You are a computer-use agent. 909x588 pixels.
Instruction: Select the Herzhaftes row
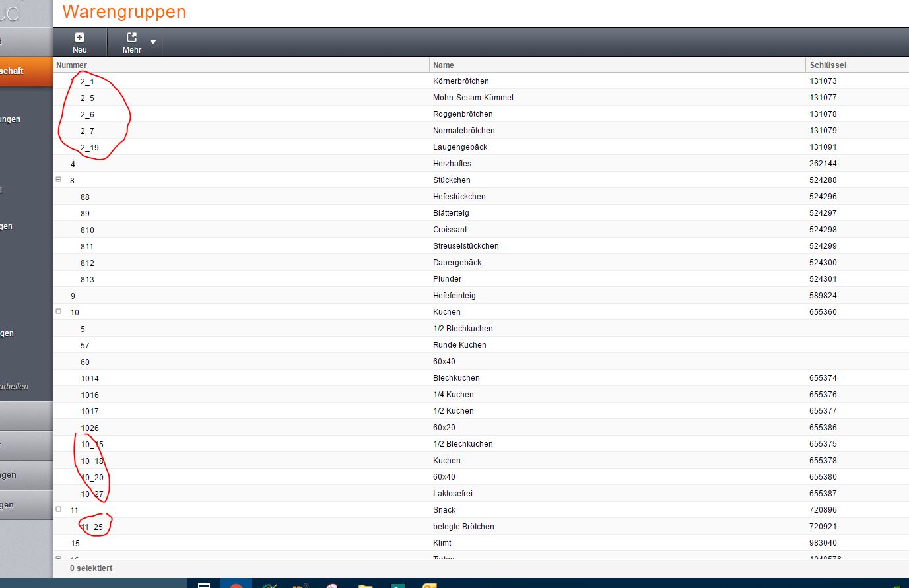coord(452,164)
